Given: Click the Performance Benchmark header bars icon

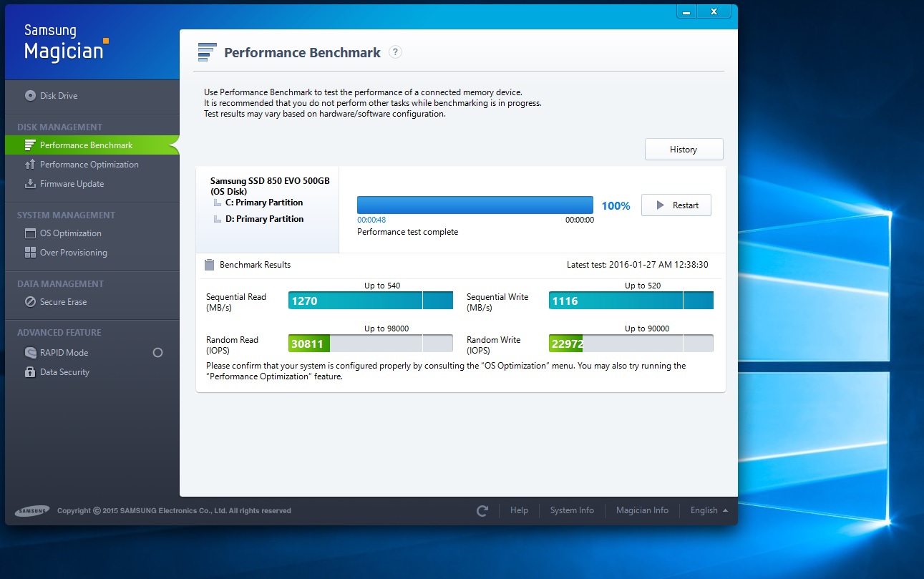Looking at the screenshot, I should coord(207,52).
